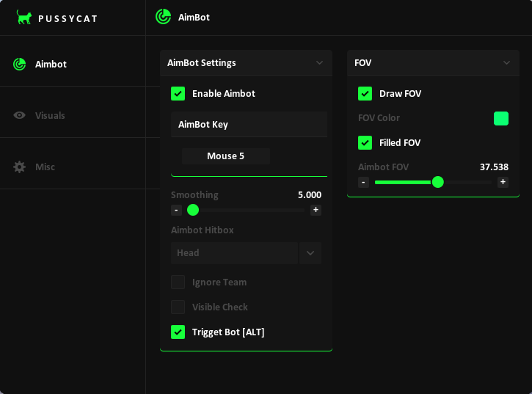532x394 pixels.
Task: Increase Aimbot FOV with the plus button
Action: 503,182
